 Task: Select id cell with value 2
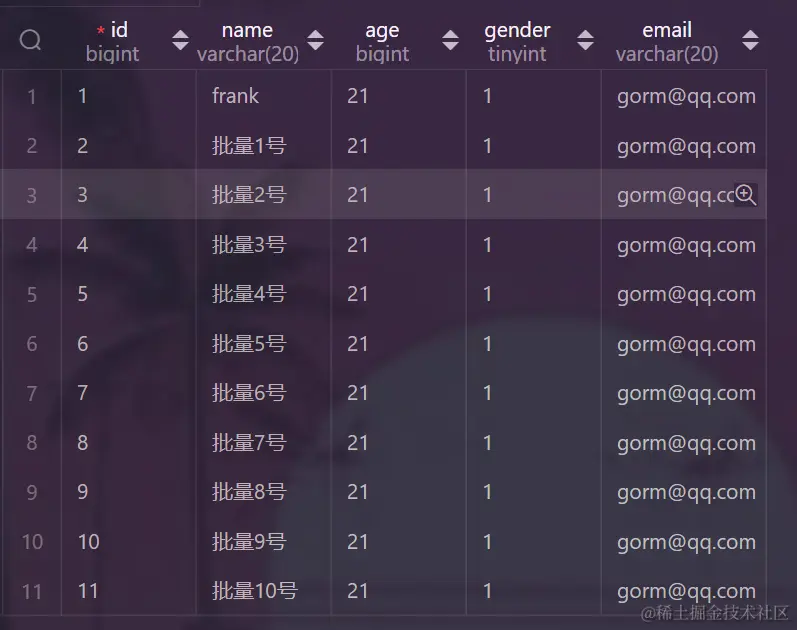click(x=129, y=146)
